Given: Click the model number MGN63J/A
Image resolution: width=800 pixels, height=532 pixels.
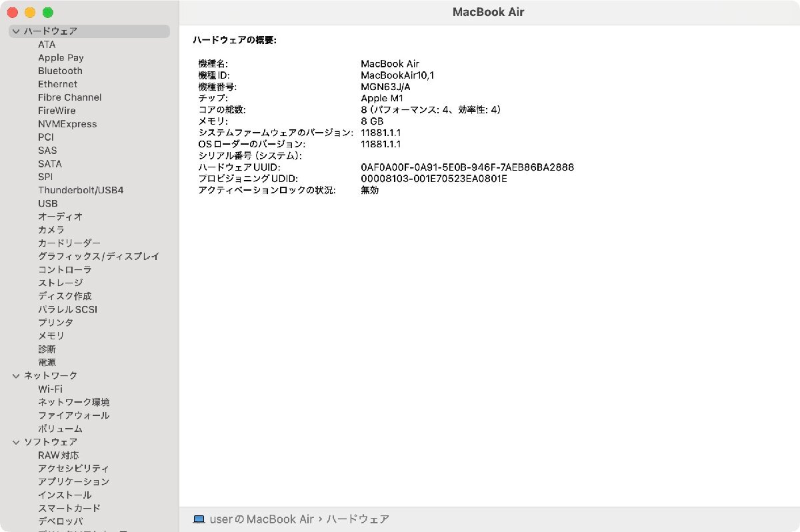Looking at the screenshot, I should pos(385,87).
